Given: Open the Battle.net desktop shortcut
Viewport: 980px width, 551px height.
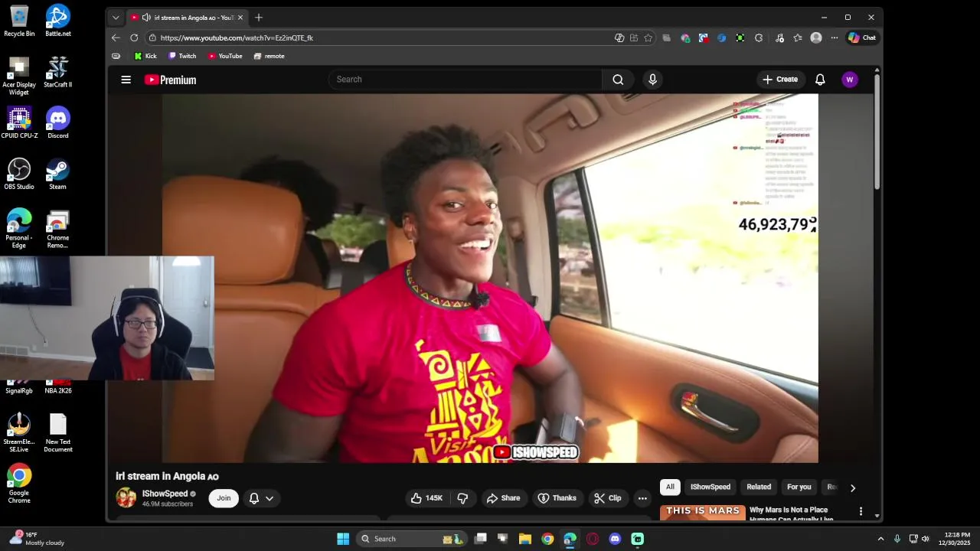Looking at the screenshot, I should pyautogui.click(x=57, y=21).
